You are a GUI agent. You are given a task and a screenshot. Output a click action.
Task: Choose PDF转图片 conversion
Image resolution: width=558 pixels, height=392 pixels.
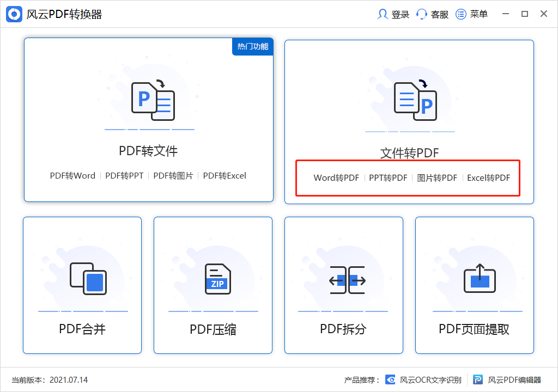(173, 176)
